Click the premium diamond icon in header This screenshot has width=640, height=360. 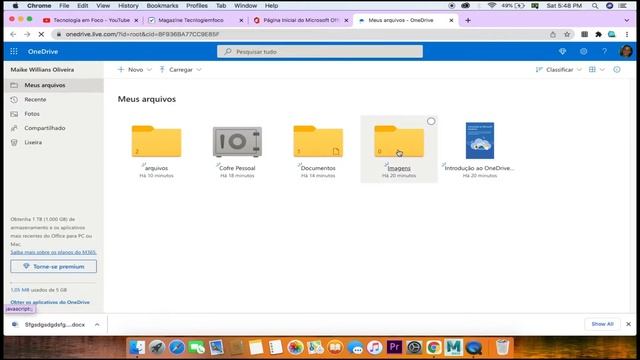(562, 51)
